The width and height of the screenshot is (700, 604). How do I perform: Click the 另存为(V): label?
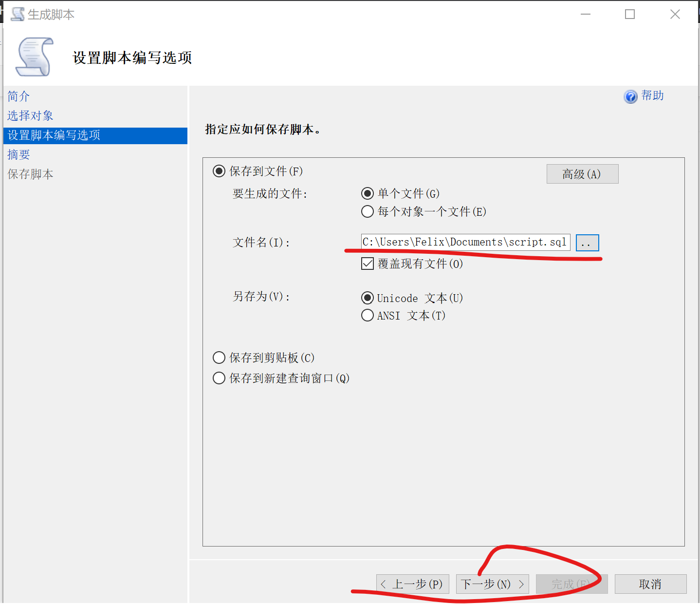[261, 297]
